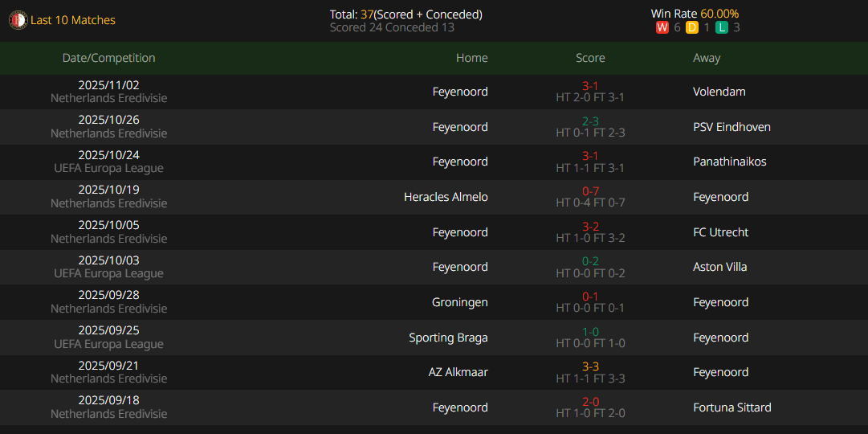Image resolution: width=868 pixels, height=434 pixels.
Task: Open the Fortuna Sittard team link
Action: pyautogui.click(x=731, y=407)
